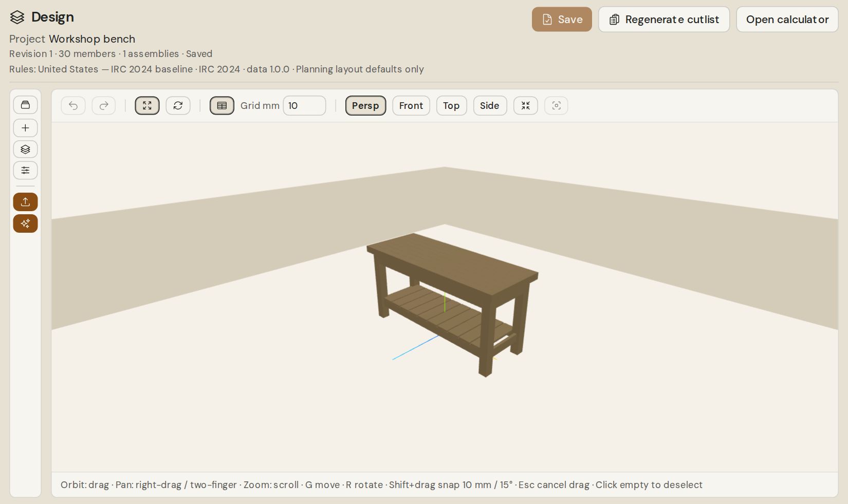Click the 'Revision 1 · 30 members' status text

tap(62, 54)
